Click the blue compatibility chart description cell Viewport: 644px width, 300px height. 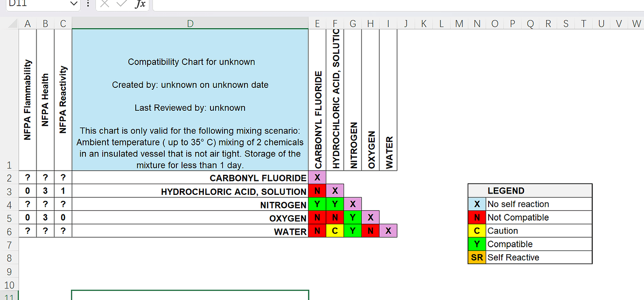[190, 100]
